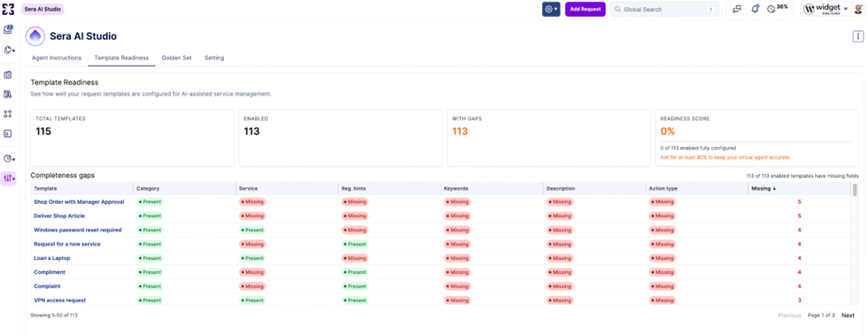Switch to the Agent Instructions tab
This screenshot has height=336, width=868.
coord(57,58)
